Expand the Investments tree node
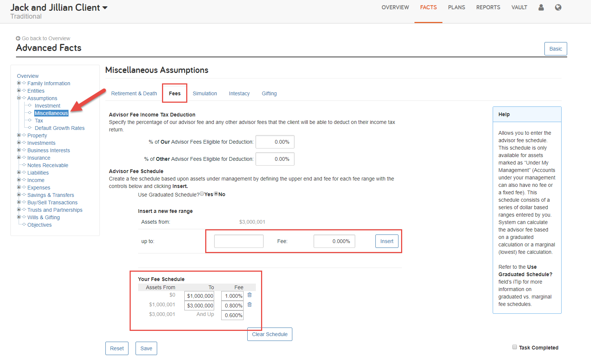The image size is (591, 364). [19, 143]
